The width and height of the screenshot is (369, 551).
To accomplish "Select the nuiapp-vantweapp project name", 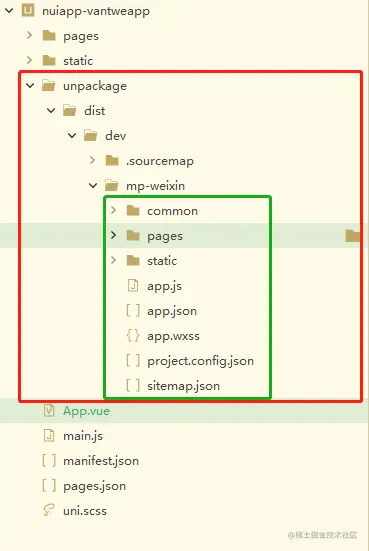I will (96, 11).
